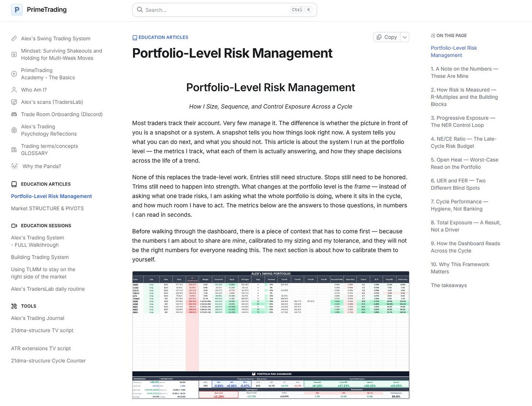Click the book icon in the EDUCATION ARTICLES breadcrumb
The height and width of the screenshot is (406, 532).
pyautogui.click(x=134, y=38)
